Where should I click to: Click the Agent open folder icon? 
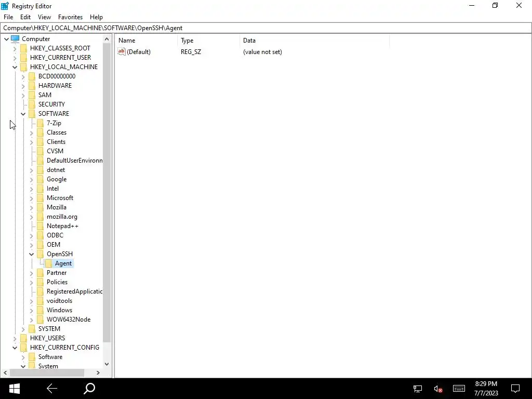[48, 263]
